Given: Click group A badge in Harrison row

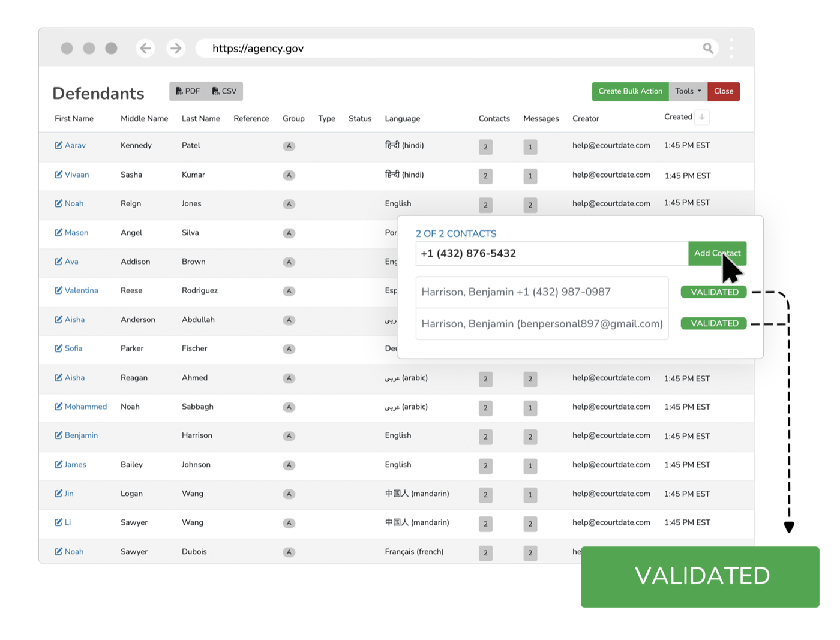Looking at the screenshot, I should click(289, 436).
